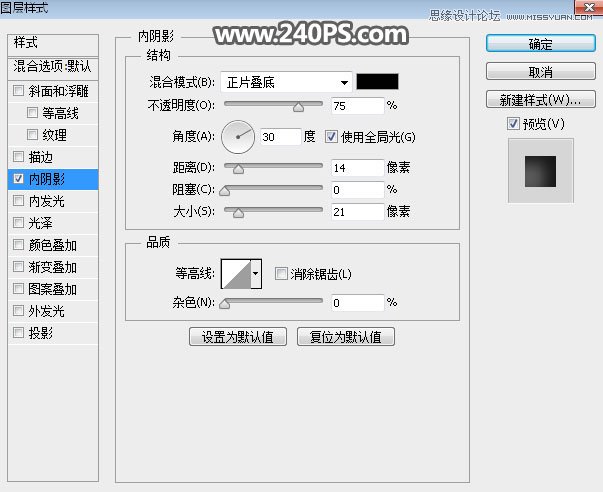Cancel with the 取消 button

point(541,72)
